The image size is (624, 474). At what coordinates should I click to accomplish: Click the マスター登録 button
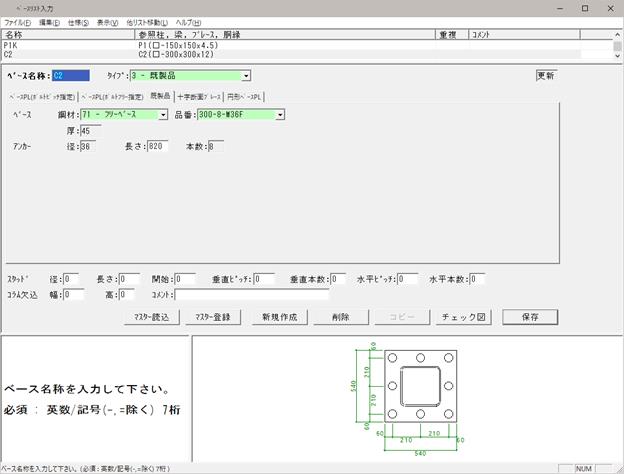pos(213,317)
